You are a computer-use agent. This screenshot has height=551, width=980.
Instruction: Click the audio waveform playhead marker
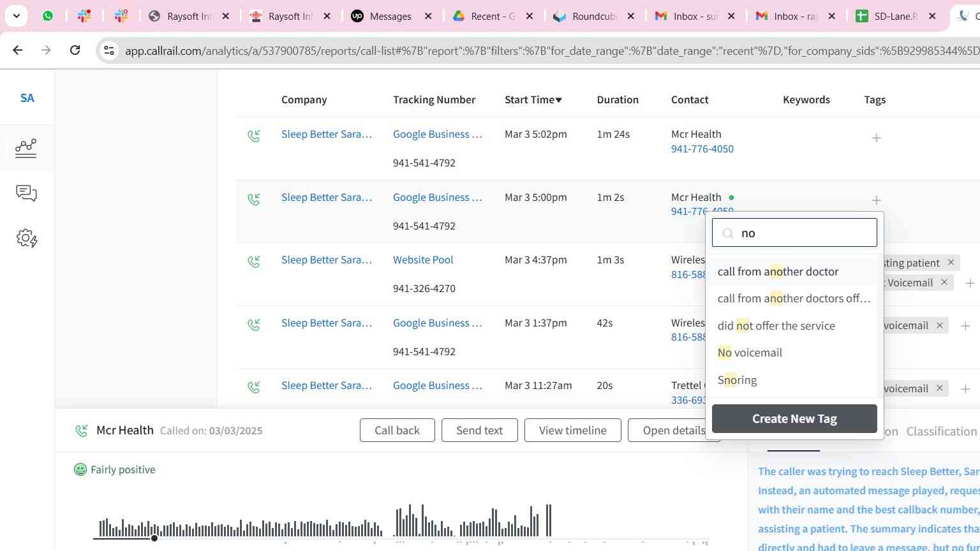(154, 538)
